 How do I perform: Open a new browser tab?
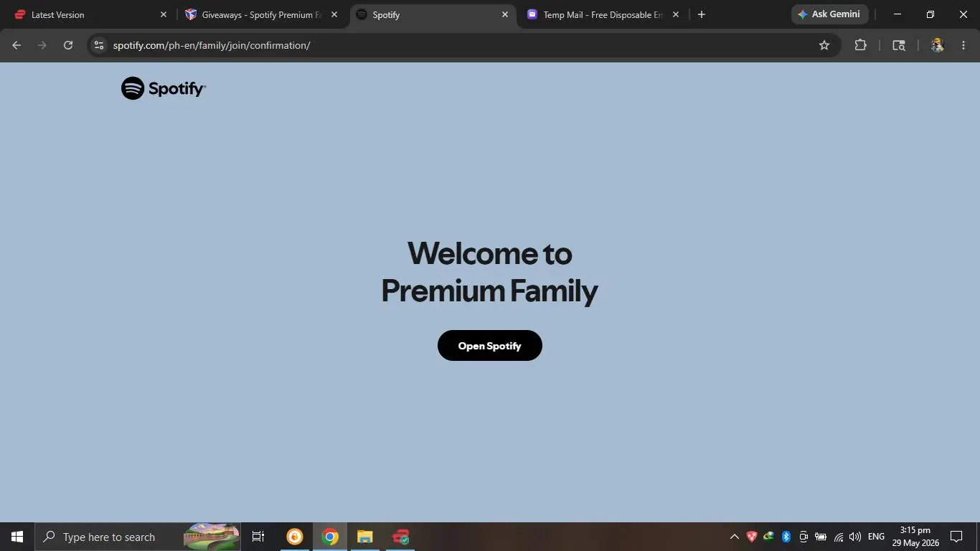[x=702, y=14]
